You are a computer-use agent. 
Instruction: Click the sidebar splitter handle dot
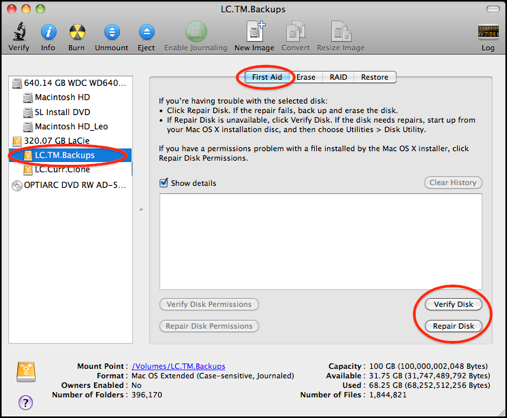pos(141,210)
